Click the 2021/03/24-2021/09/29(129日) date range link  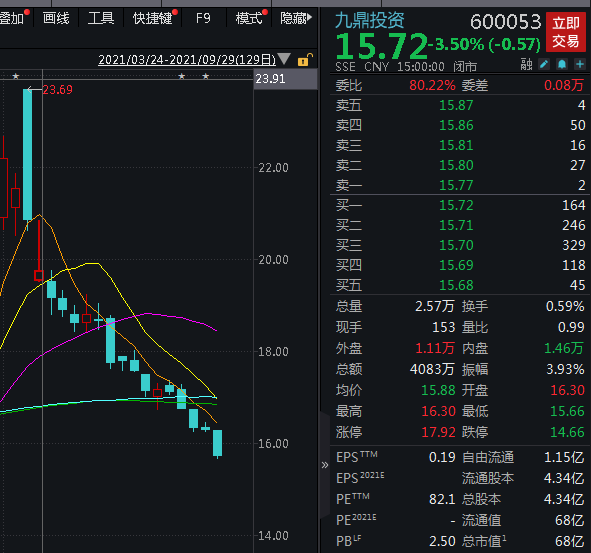[x=187, y=60]
